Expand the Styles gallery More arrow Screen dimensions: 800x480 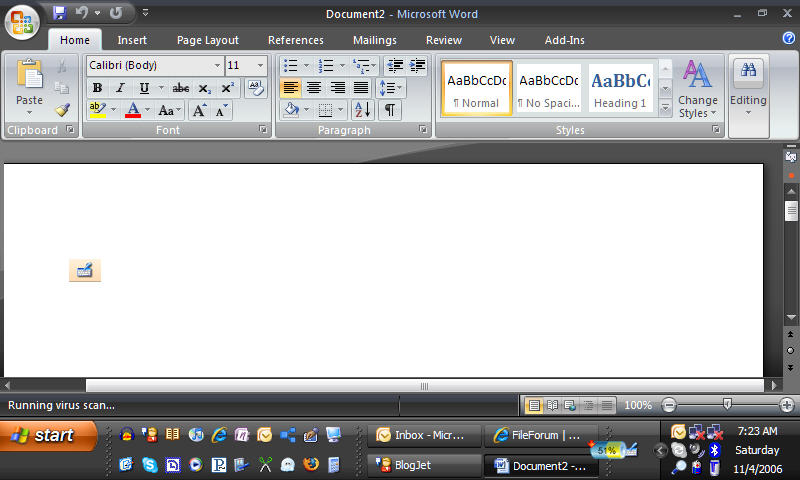point(665,108)
